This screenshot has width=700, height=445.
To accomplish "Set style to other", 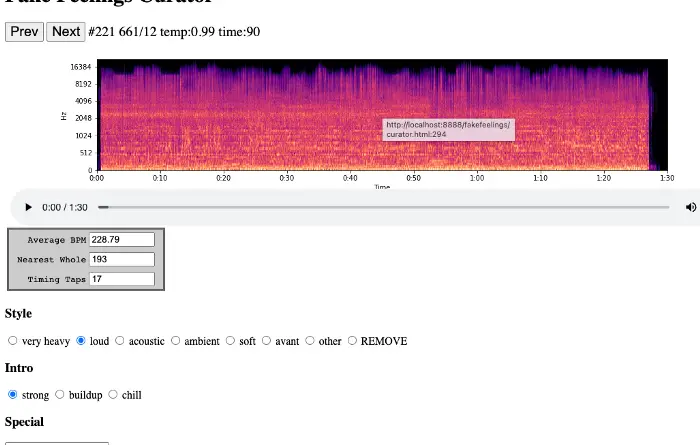I will point(310,341).
